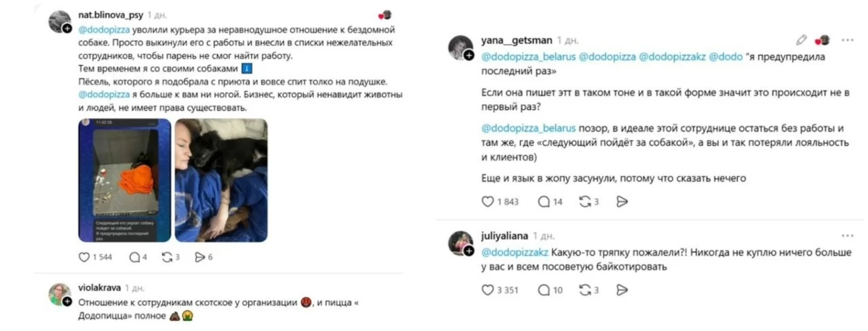Open the dog kennel screenshot image
The width and height of the screenshot is (868, 331).
124,180
